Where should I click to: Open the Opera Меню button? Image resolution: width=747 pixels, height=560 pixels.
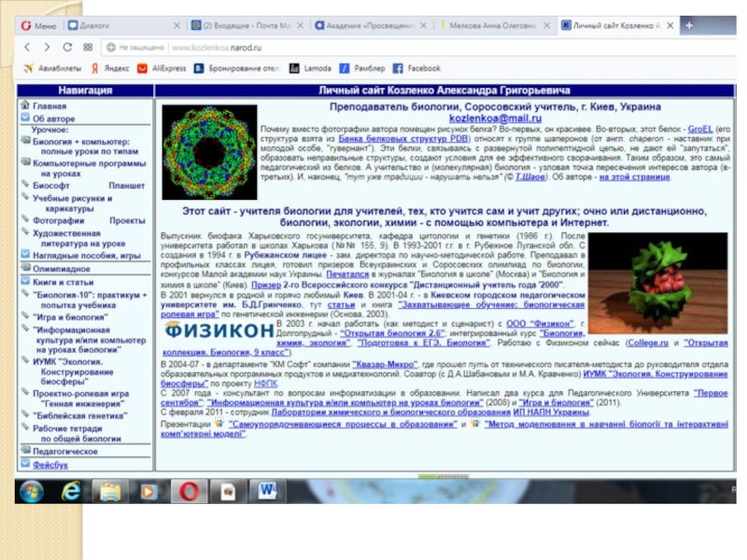click(x=38, y=25)
